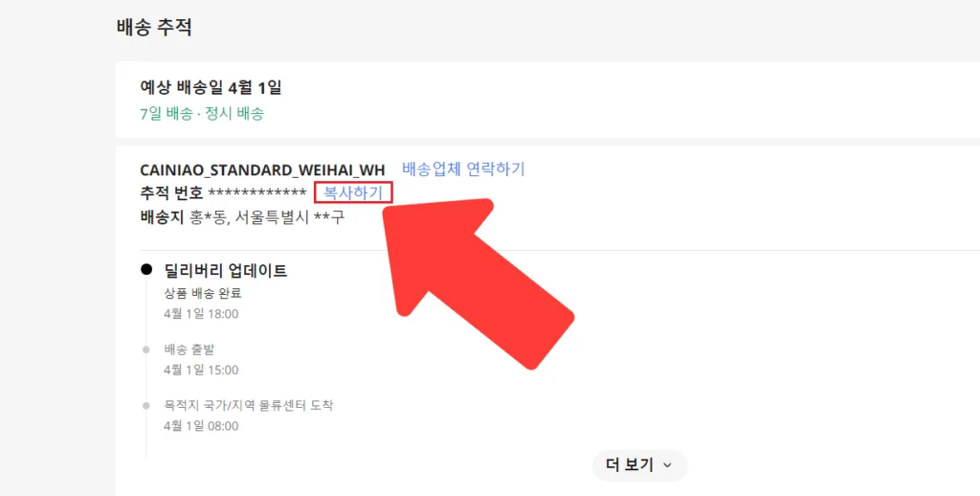Screen dimensions: 980x496
Task: Select the 상품 배송 완료 status text
Action: [203, 293]
